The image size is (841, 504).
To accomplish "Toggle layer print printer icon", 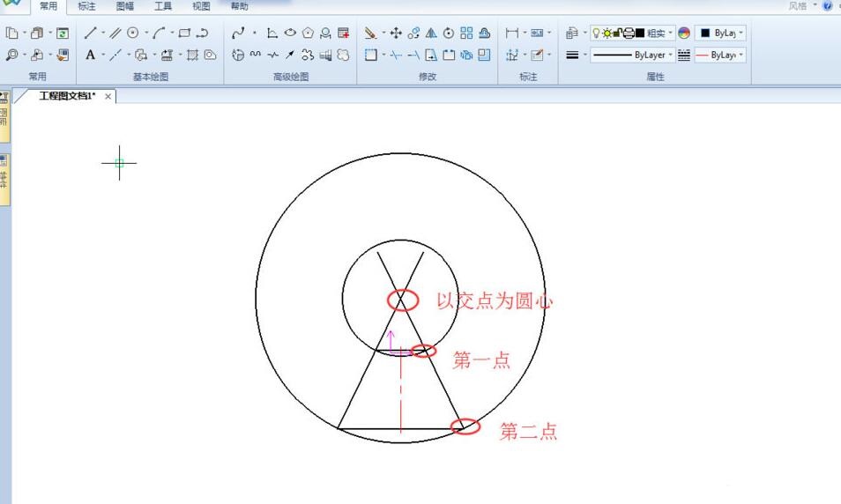I will pos(629,33).
